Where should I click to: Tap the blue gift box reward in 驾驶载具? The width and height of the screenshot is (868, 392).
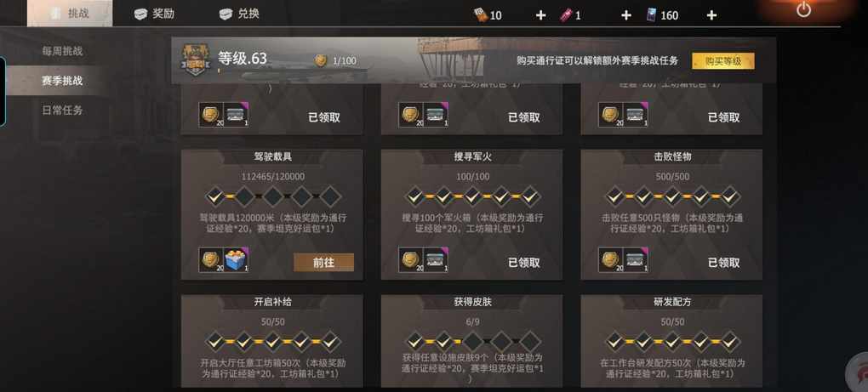[x=236, y=260]
